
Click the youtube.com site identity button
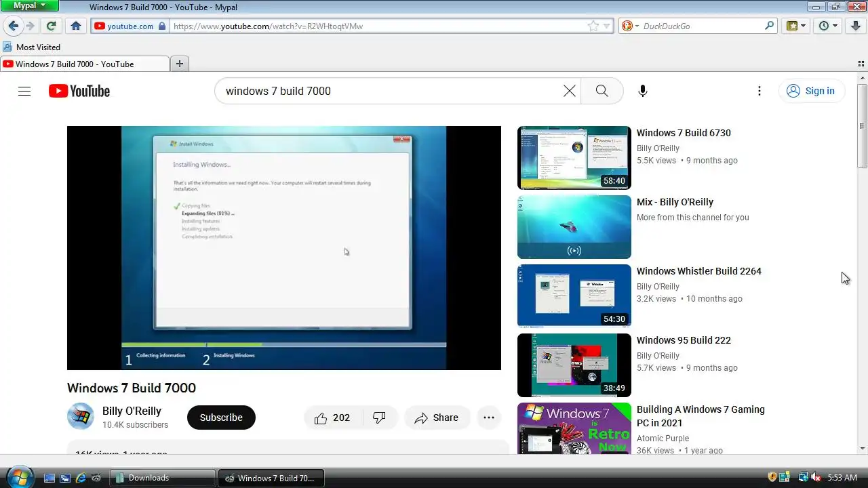click(x=130, y=26)
